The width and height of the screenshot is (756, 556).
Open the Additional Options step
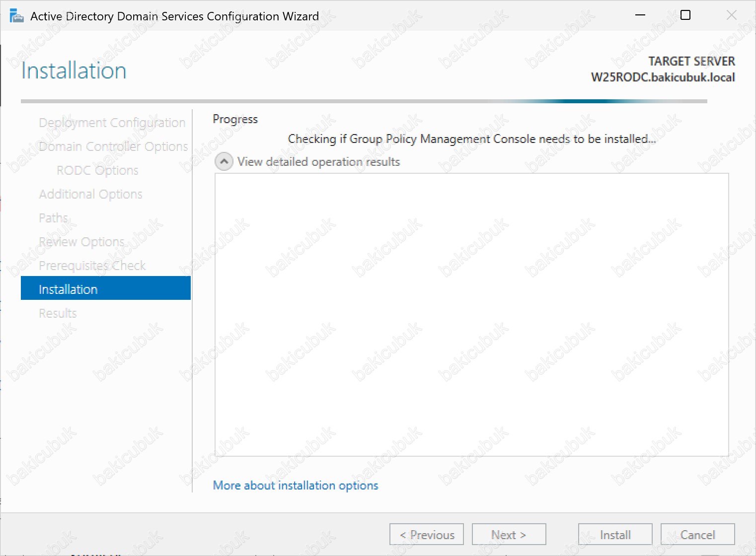[90, 194]
